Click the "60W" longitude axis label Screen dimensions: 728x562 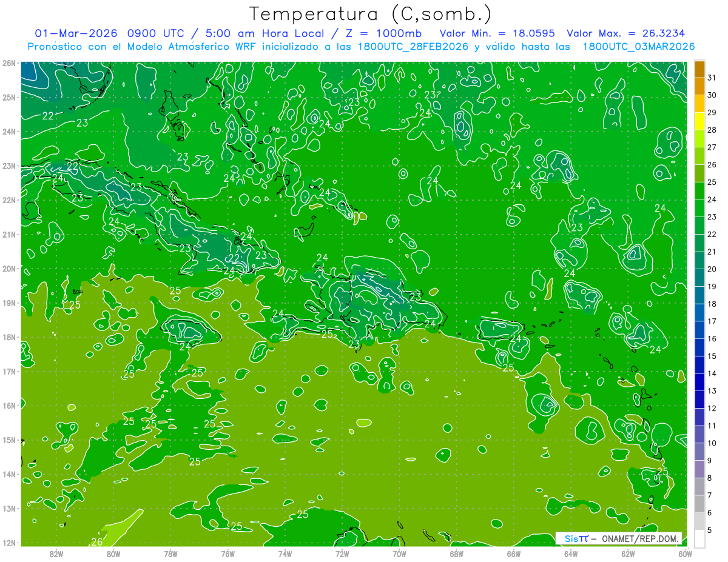pos(686,554)
